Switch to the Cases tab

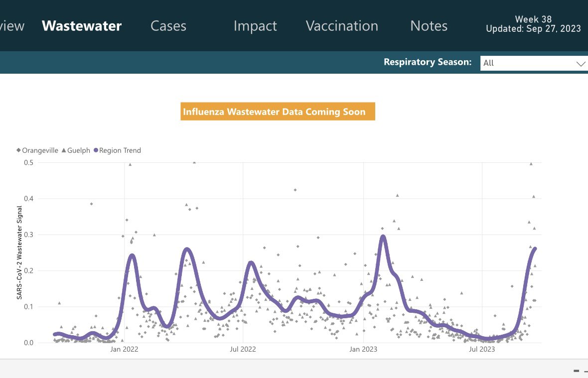168,26
